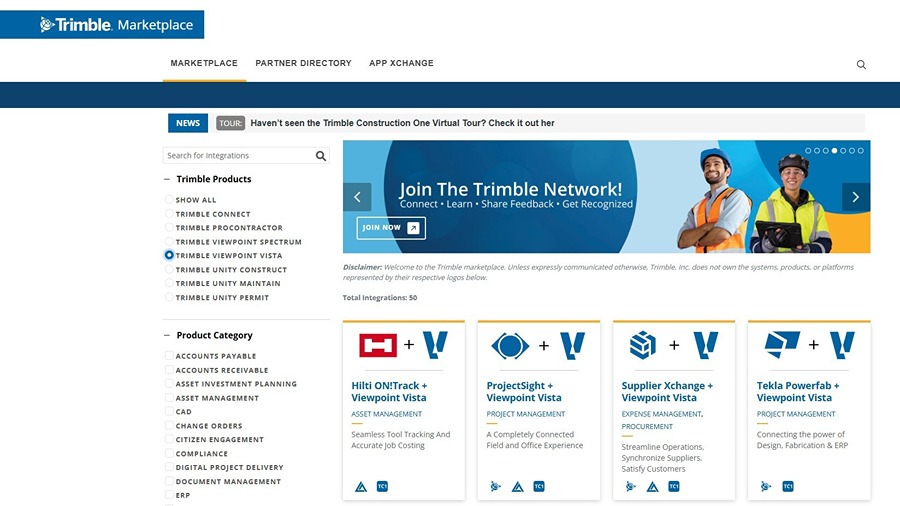Open Tekla Powerfab + Viewpoint Vista link
This screenshot has height=506, width=900.
coord(798,392)
